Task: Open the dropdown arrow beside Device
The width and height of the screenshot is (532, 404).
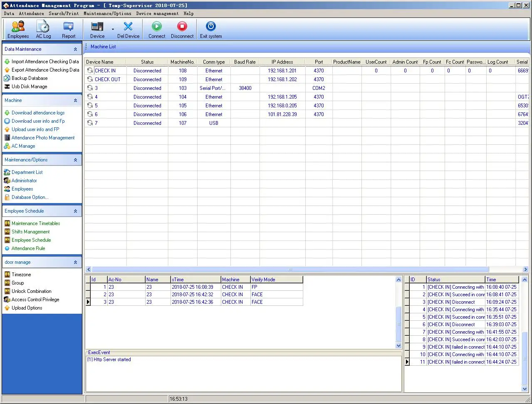Action: (x=113, y=30)
